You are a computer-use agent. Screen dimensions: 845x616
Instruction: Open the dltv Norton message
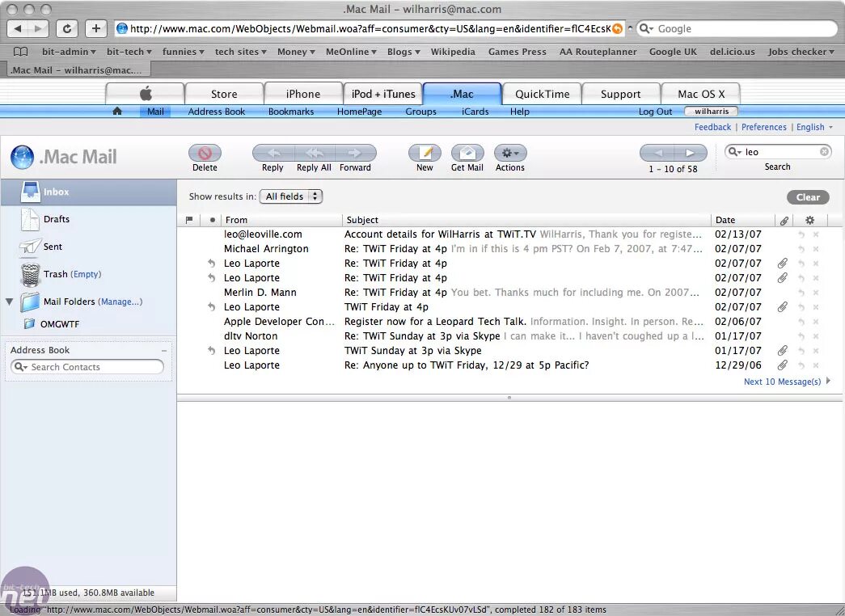(x=509, y=336)
